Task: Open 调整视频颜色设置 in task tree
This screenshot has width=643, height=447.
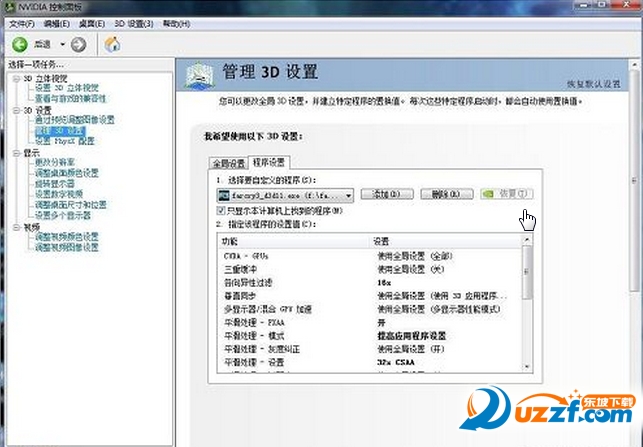Action: pos(67,237)
